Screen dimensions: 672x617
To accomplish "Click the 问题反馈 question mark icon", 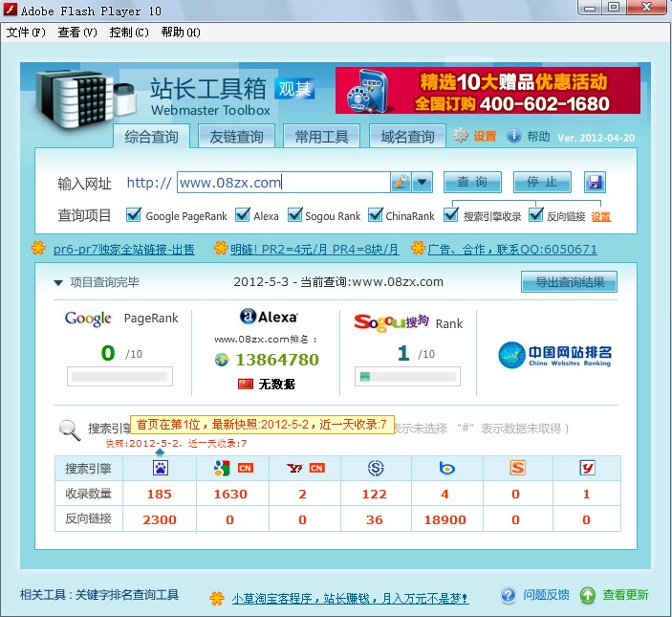I will tap(509, 595).
